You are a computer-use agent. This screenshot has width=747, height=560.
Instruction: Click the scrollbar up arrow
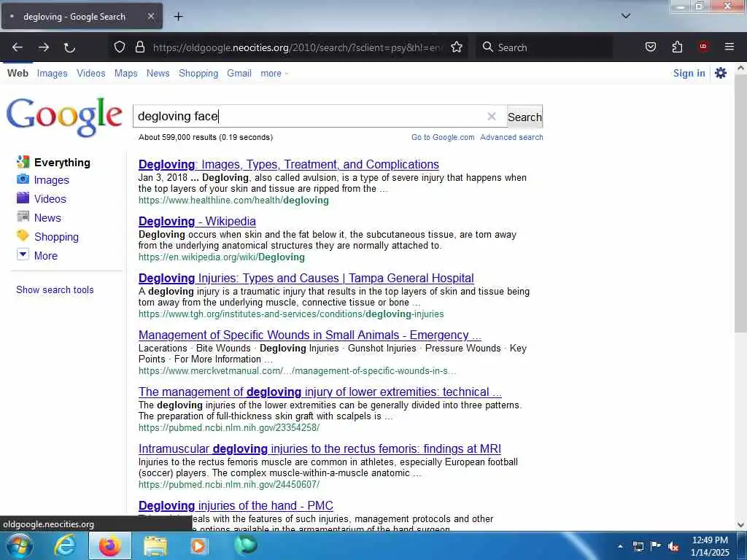[x=740, y=68]
